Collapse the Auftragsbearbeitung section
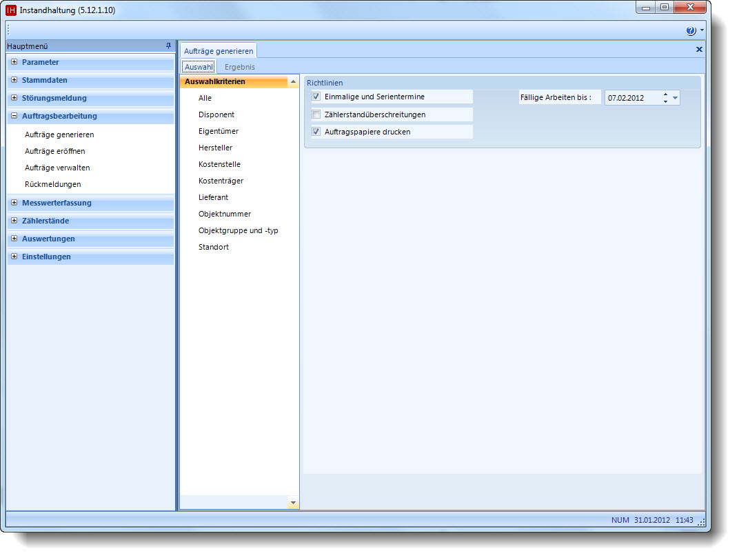Image resolution: width=739 pixels, height=560 pixels. pos(14,116)
